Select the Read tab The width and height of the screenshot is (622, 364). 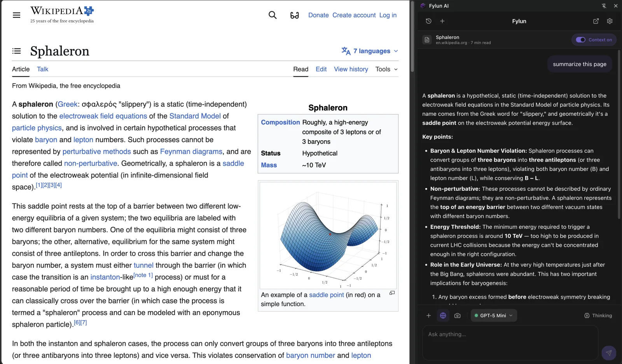pyautogui.click(x=301, y=69)
